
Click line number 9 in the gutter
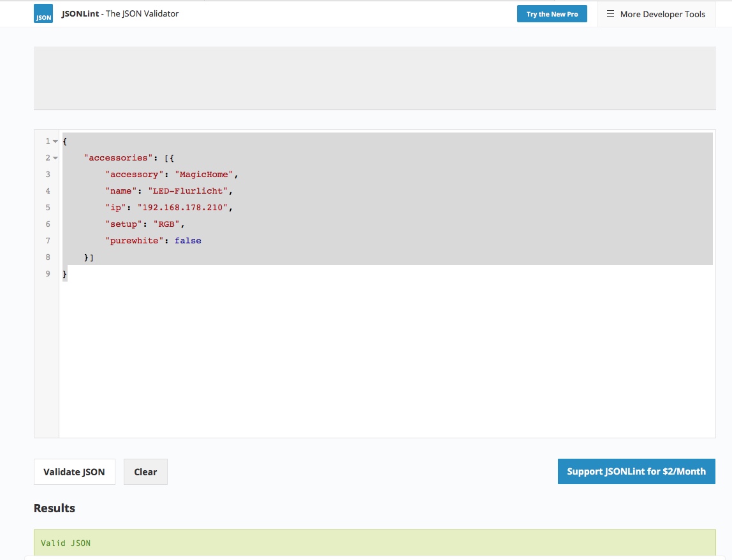[x=48, y=274]
